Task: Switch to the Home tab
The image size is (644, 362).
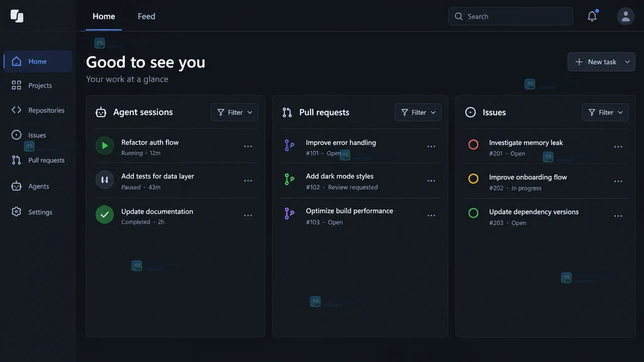Action: pyautogui.click(x=104, y=16)
